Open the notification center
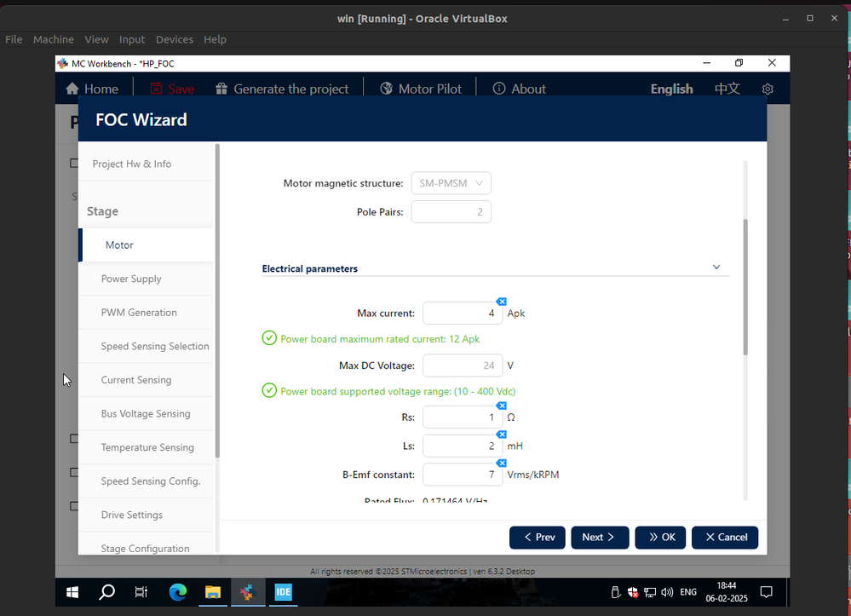The width and height of the screenshot is (851, 616). (x=767, y=592)
